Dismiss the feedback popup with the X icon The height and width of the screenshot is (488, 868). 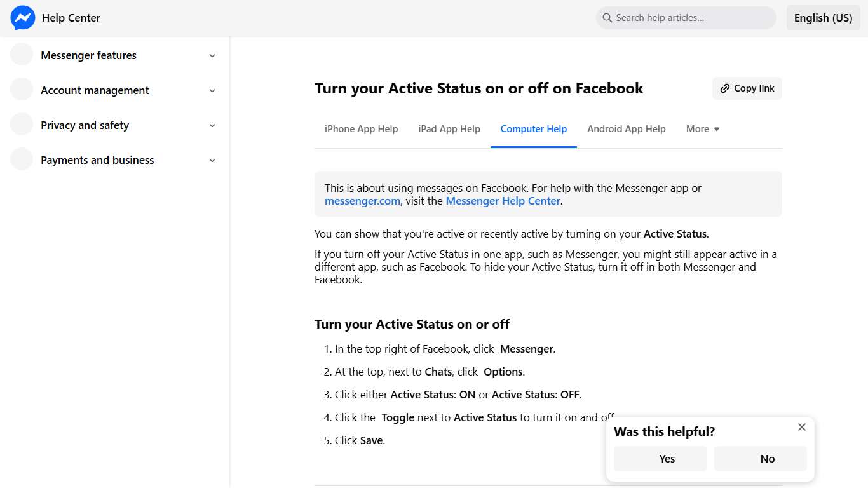tap(801, 427)
